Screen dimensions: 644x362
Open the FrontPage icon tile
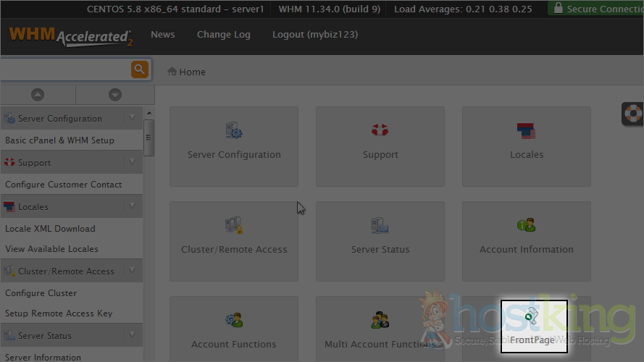(533, 327)
